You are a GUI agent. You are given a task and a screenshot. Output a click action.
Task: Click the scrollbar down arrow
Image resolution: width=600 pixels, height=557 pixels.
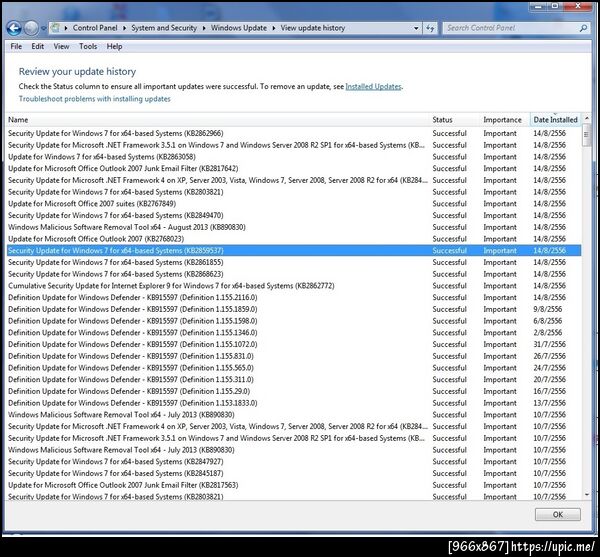(586, 495)
